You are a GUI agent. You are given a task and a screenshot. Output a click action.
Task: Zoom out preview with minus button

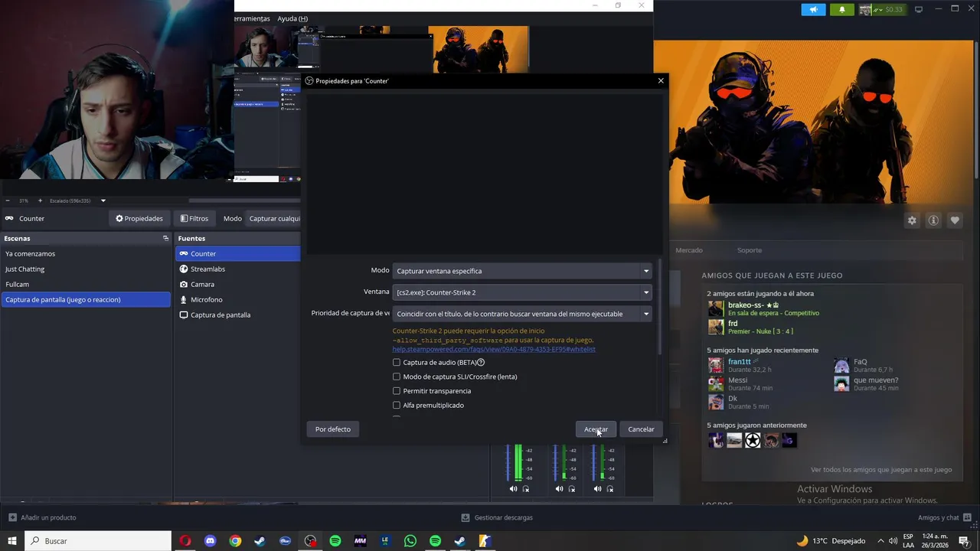(x=8, y=201)
